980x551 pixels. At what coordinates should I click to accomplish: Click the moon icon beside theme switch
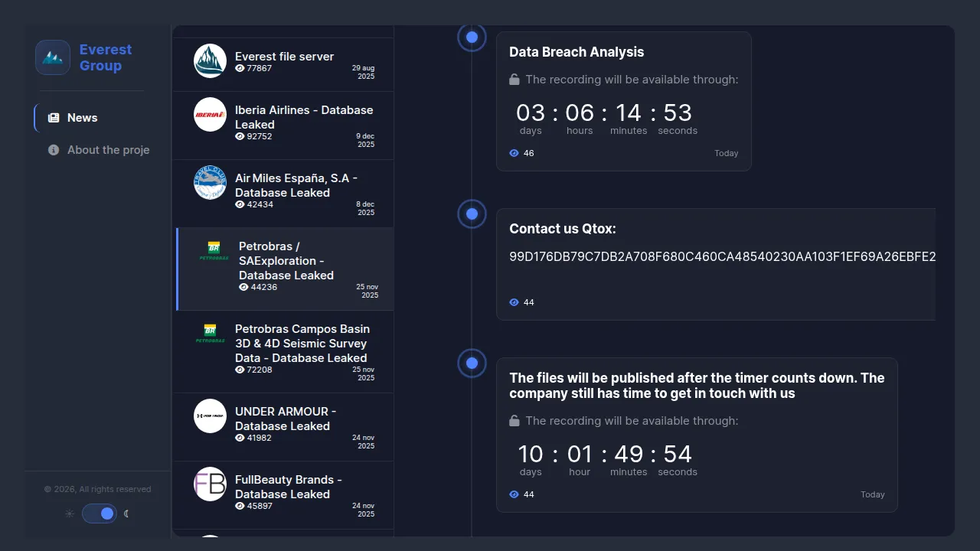[x=126, y=514]
